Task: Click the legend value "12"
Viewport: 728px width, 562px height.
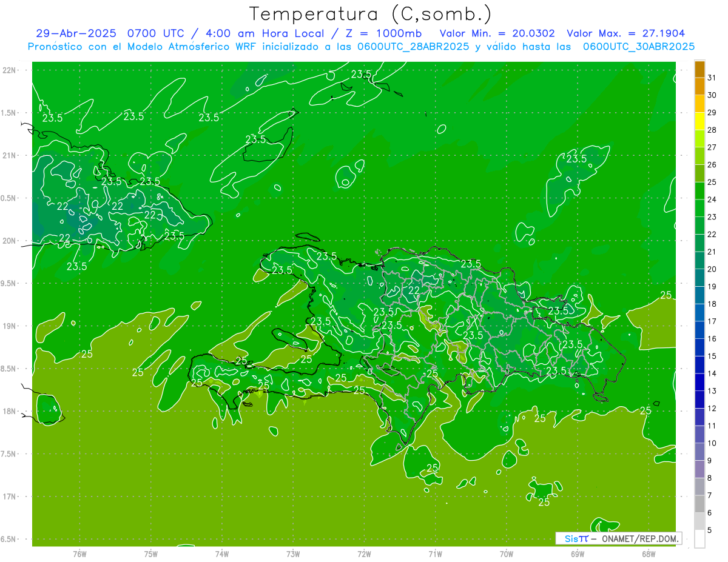Action: tap(712, 409)
